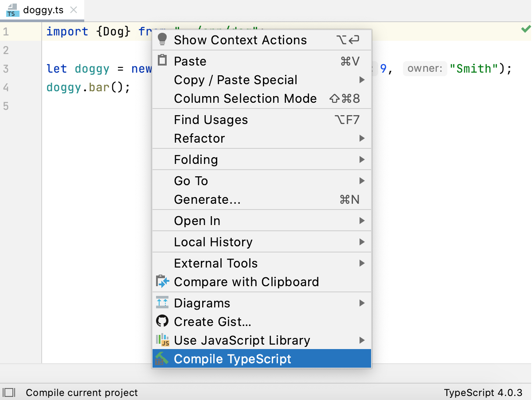Select the Paste clipboard icon
The width and height of the screenshot is (532, 400).
click(162, 61)
